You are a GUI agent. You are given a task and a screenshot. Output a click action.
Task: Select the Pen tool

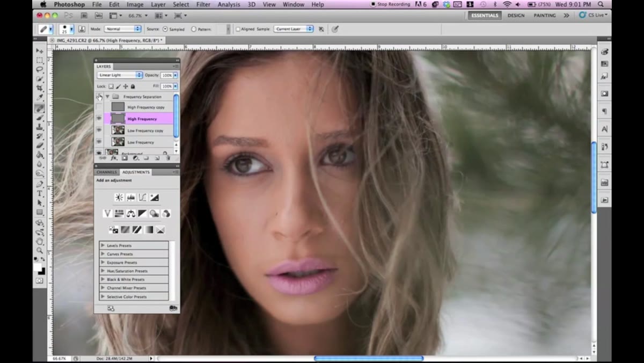click(40, 184)
